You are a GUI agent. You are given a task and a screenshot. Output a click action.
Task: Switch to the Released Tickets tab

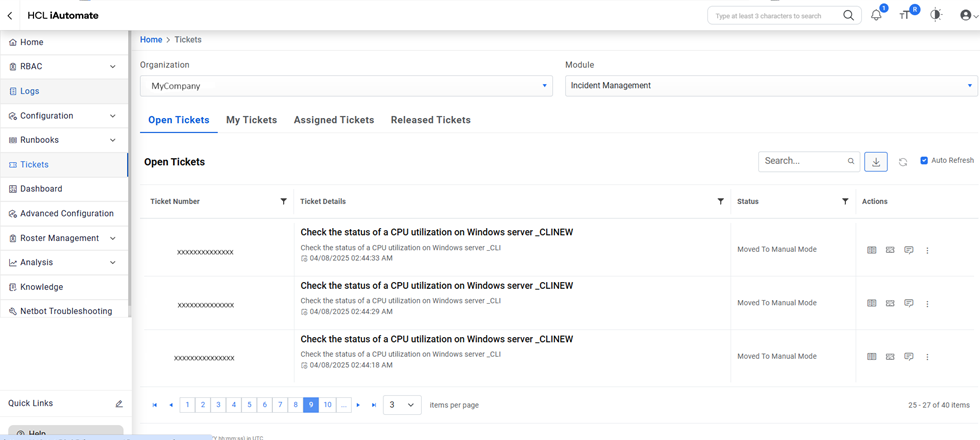(x=430, y=120)
